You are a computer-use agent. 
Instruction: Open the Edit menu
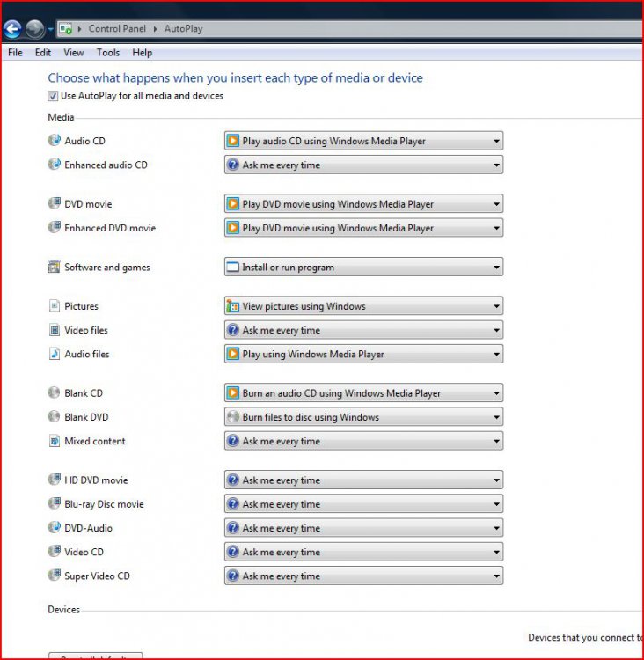tap(43, 53)
